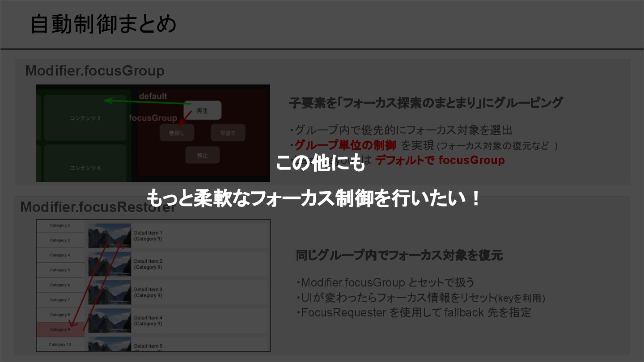
Task: Click the red text グループ単位の制御
Action: tap(345, 145)
